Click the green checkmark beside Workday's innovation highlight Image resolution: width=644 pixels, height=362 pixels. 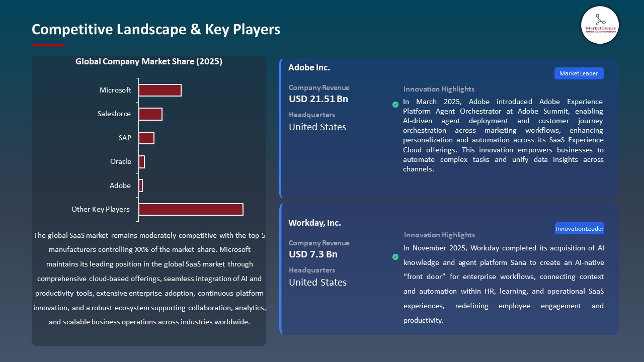(395, 256)
